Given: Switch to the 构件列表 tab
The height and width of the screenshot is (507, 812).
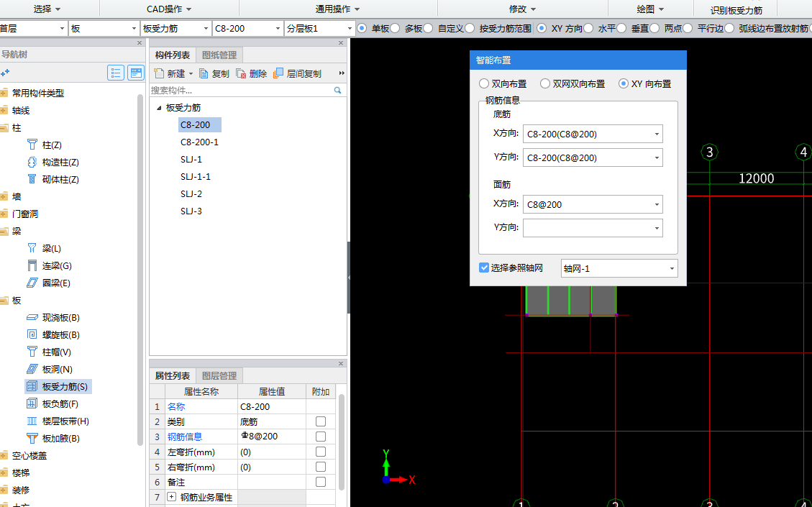Looking at the screenshot, I should click(173, 55).
